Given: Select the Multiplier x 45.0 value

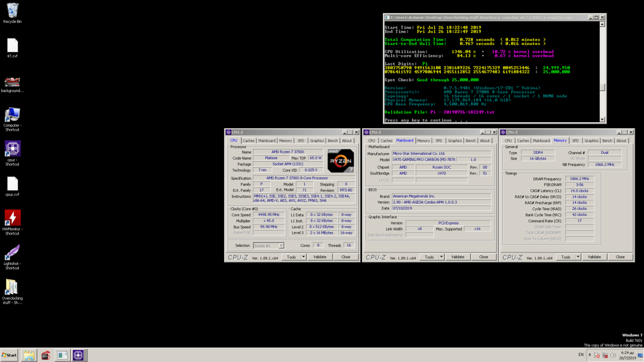Looking at the screenshot, I should click(269, 221).
